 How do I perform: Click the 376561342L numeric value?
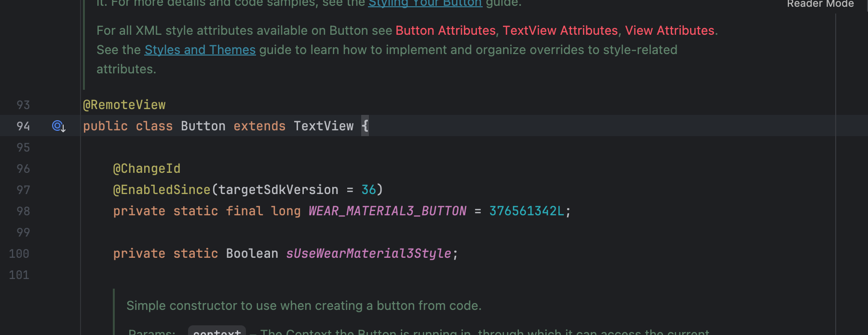click(x=526, y=211)
